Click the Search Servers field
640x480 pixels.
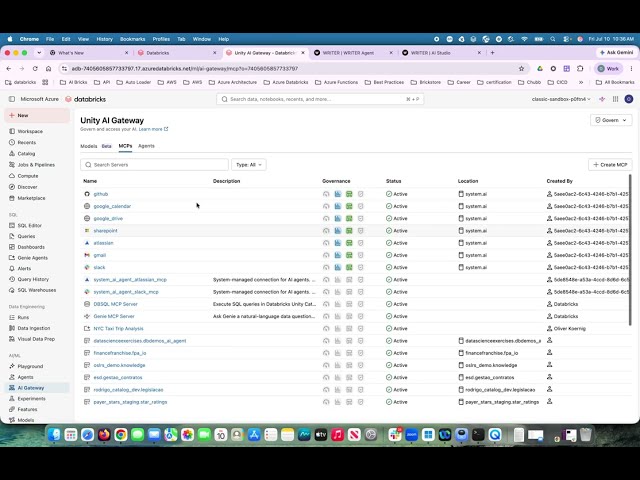click(x=154, y=164)
